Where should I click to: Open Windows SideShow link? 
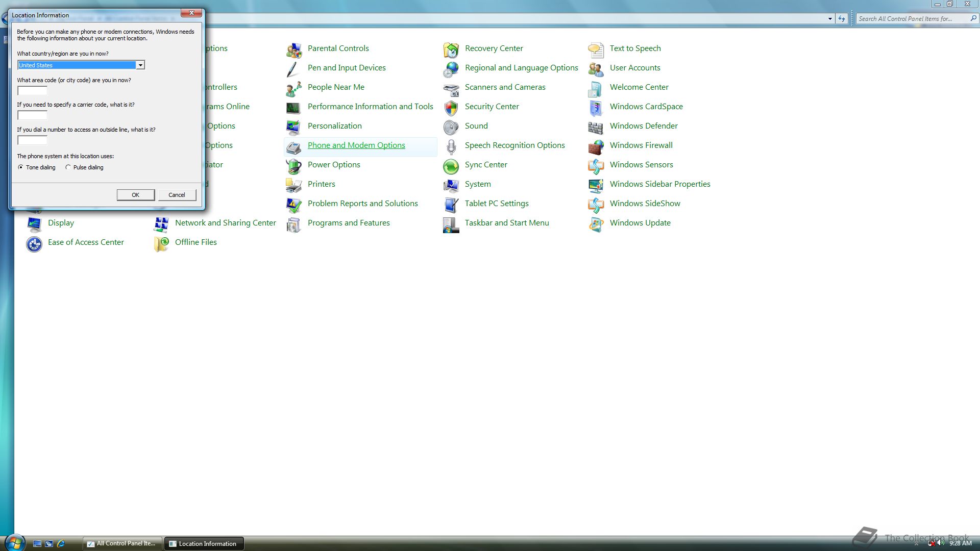click(645, 204)
